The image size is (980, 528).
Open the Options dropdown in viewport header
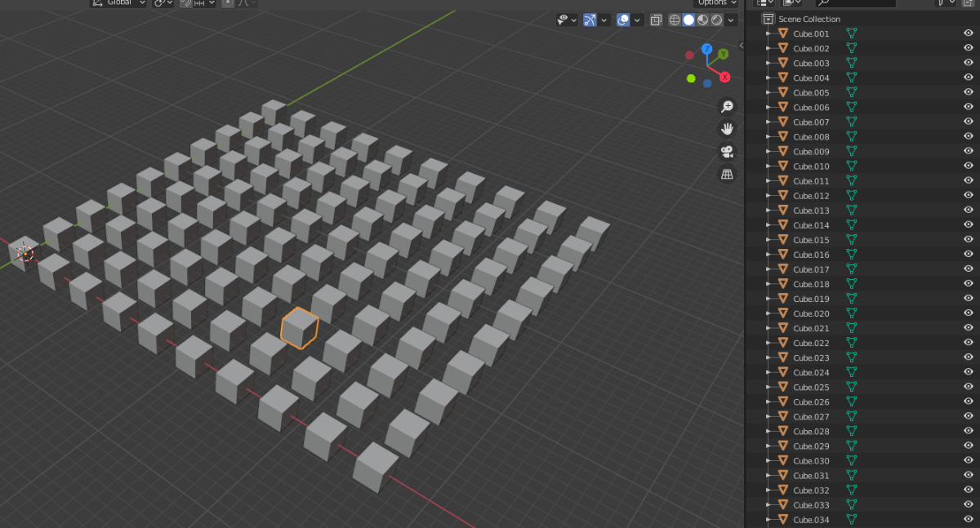716,2
